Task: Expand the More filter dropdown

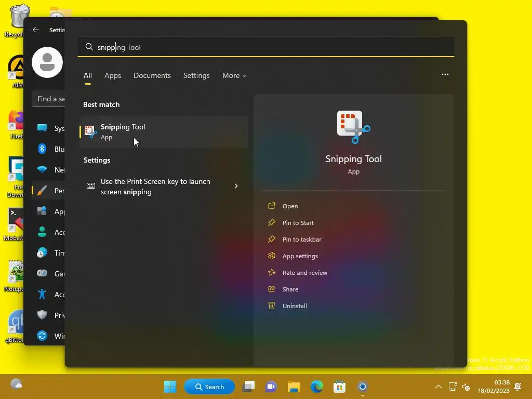Action: 234,76
